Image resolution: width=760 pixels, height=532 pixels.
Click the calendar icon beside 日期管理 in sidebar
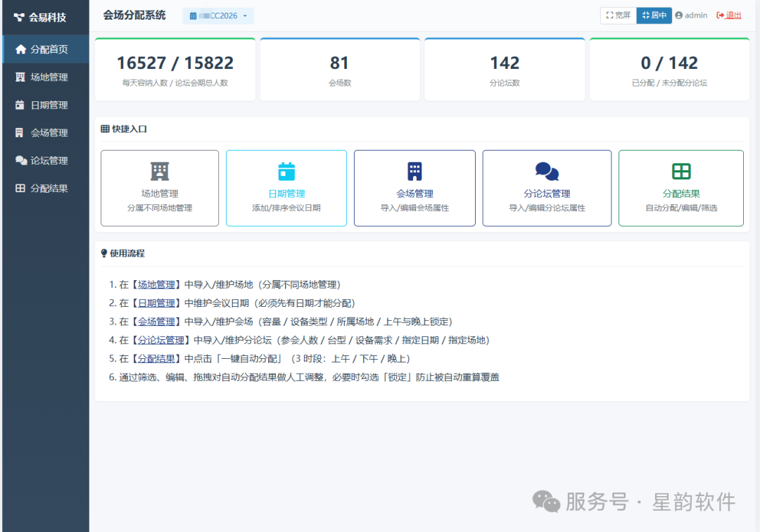[x=20, y=105]
